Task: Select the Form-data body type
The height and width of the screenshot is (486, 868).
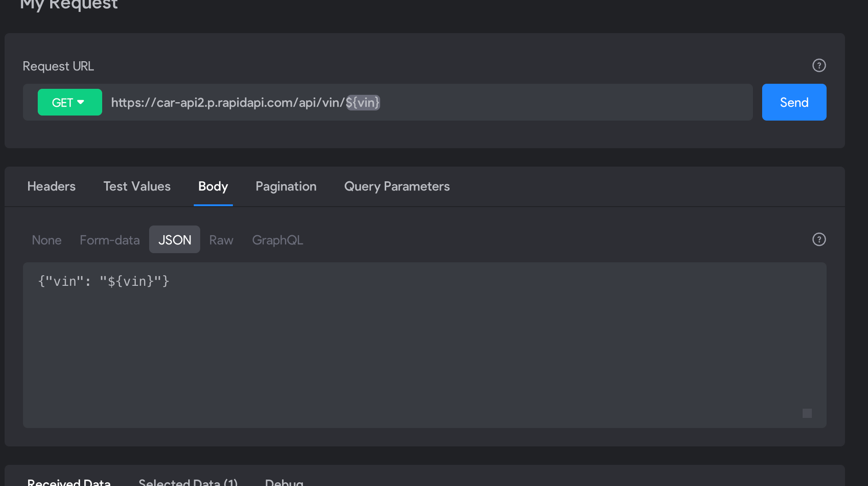Action: coord(110,240)
